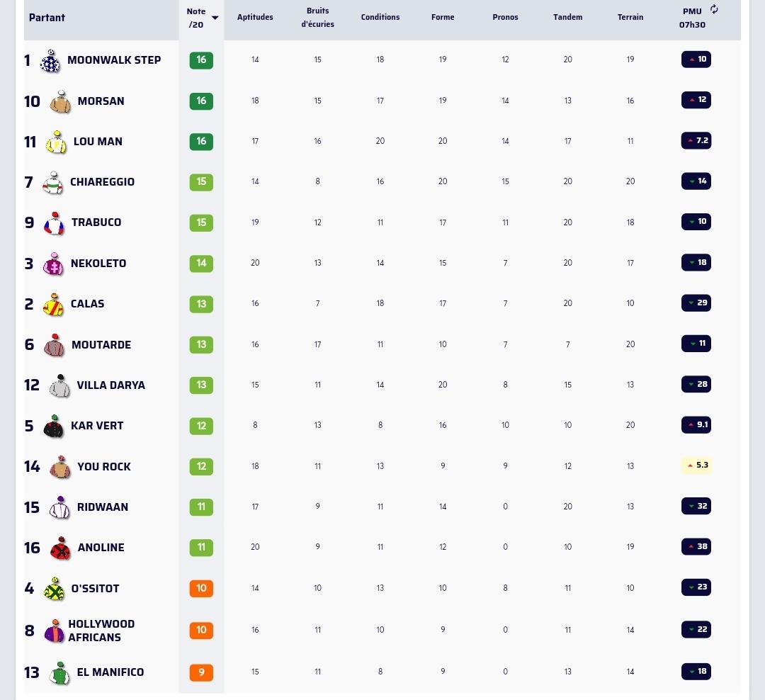Viewport: 765px width, 700px height.
Task: Click O'Ssitot's jockey silk icon
Action: click(54, 589)
